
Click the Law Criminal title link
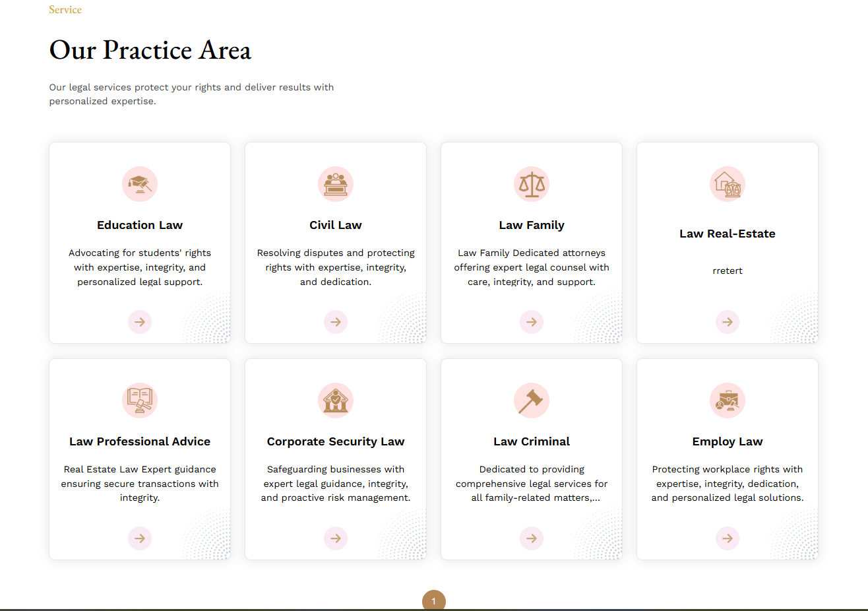tap(532, 441)
